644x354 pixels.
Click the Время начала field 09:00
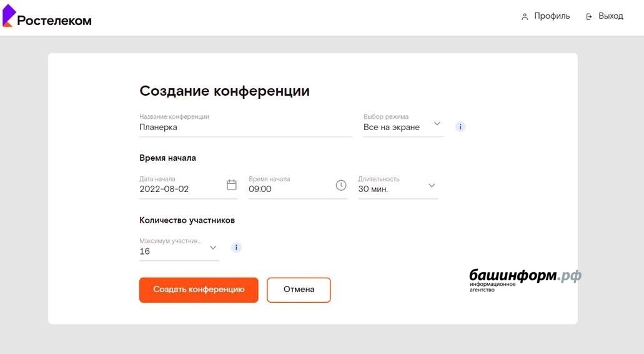click(298, 187)
